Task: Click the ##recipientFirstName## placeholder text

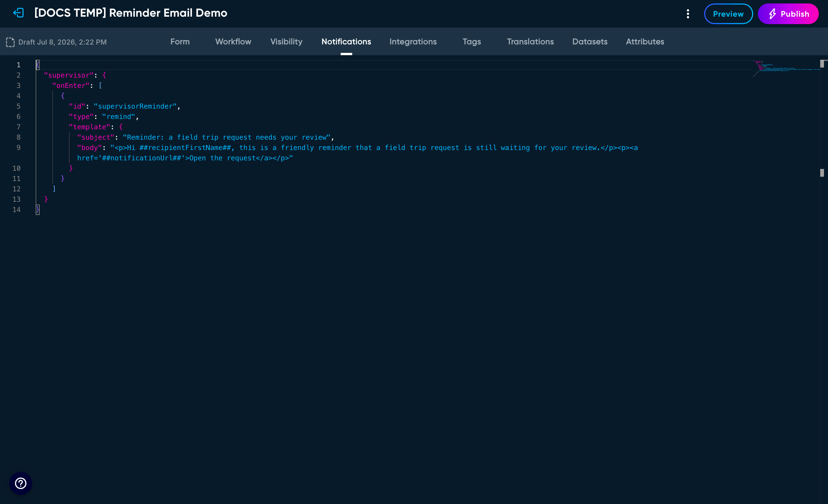Action: click(x=185, y=148)
